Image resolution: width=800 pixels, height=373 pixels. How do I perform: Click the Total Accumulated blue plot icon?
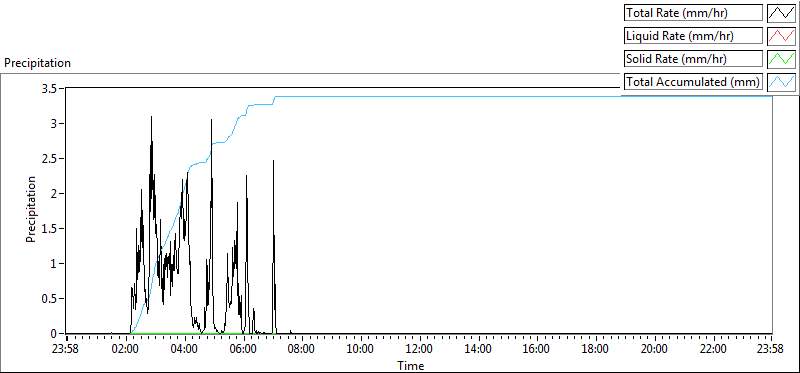(781, 82)
